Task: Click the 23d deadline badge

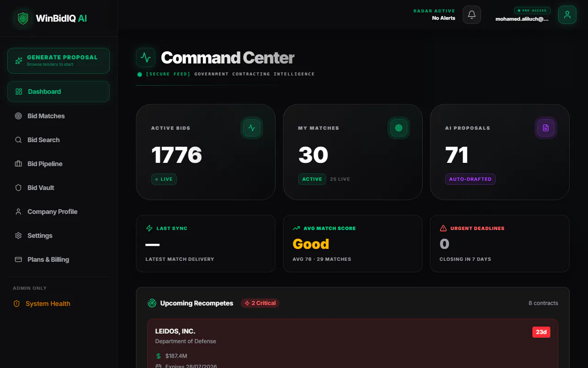Action: pos(541,332)
